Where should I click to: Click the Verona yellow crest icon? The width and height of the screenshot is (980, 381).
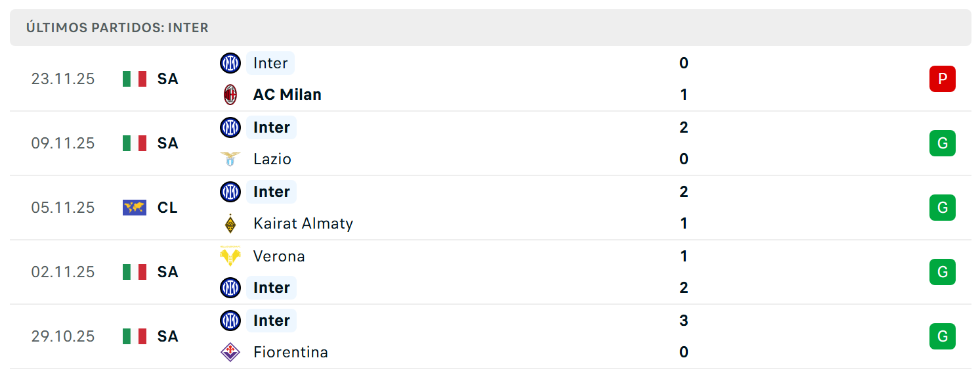click(230, 256)
